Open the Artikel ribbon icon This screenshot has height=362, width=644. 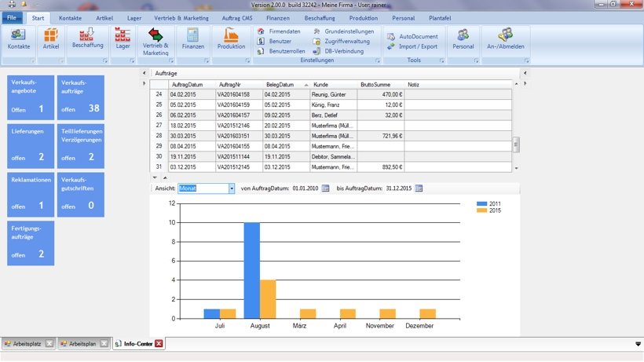coord(51,39)
